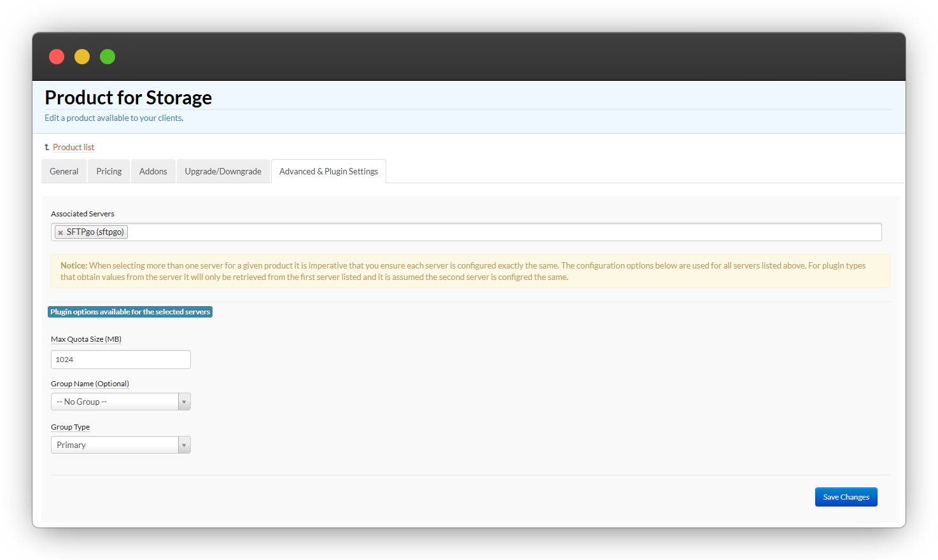Switch to the General tab
Screen dimensions: 938x560
click(64, 171)
